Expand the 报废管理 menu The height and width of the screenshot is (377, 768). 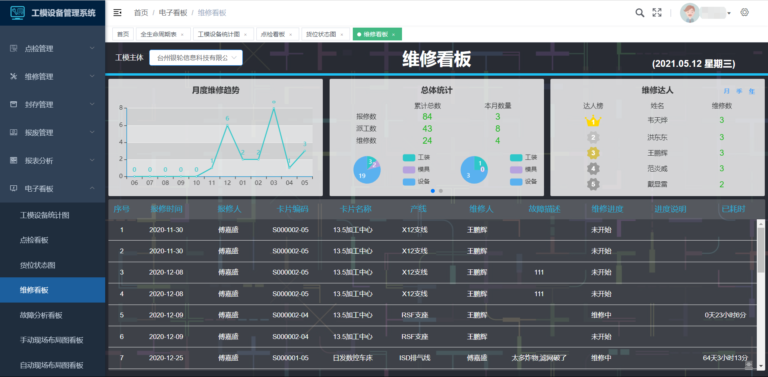[92, 132]
